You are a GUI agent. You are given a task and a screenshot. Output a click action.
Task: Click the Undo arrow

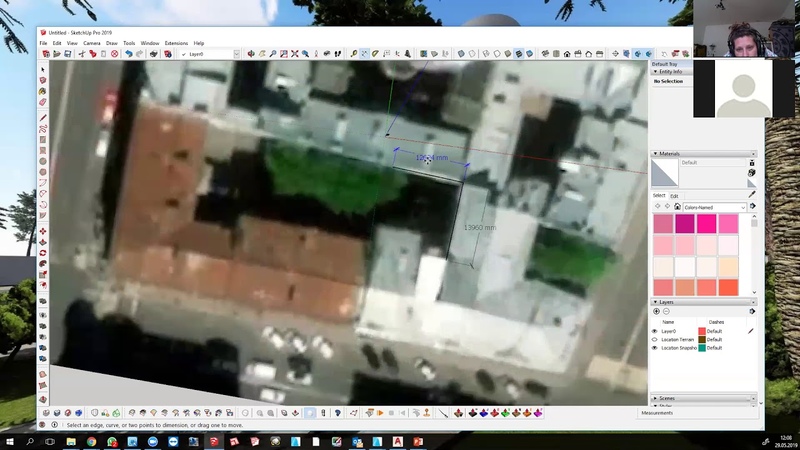[x=129, y=54]
